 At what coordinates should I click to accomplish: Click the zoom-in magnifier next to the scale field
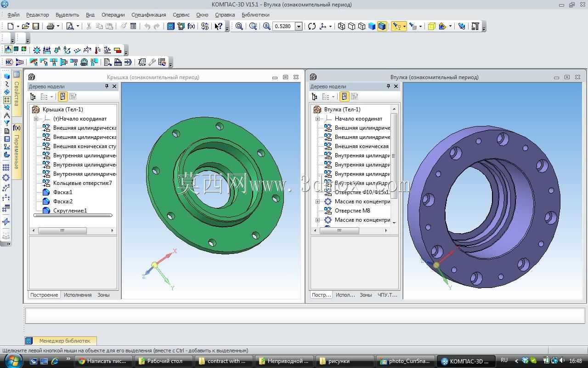(x=267, y=26)
